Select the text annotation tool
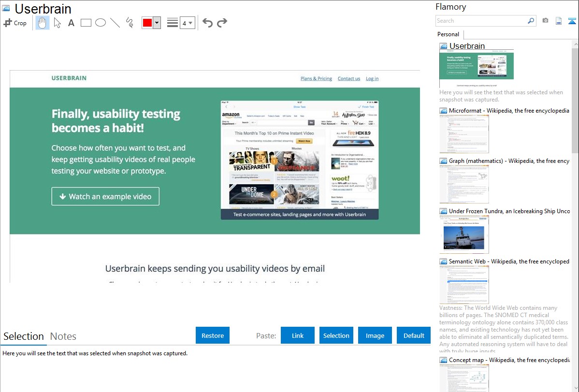 [x=71, y=23]
